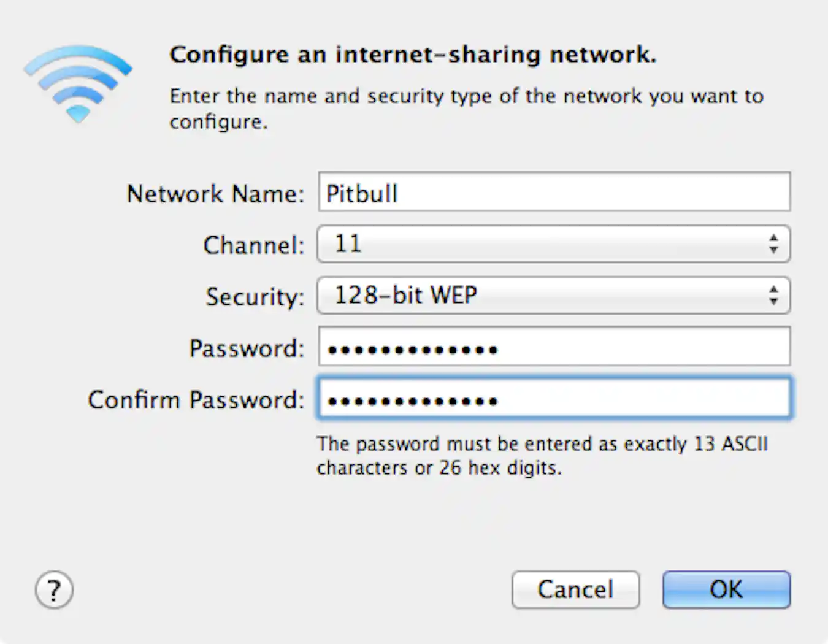Click the Network Name label
The height and width of the screenshot is (644, 828).
click(216, 194)
